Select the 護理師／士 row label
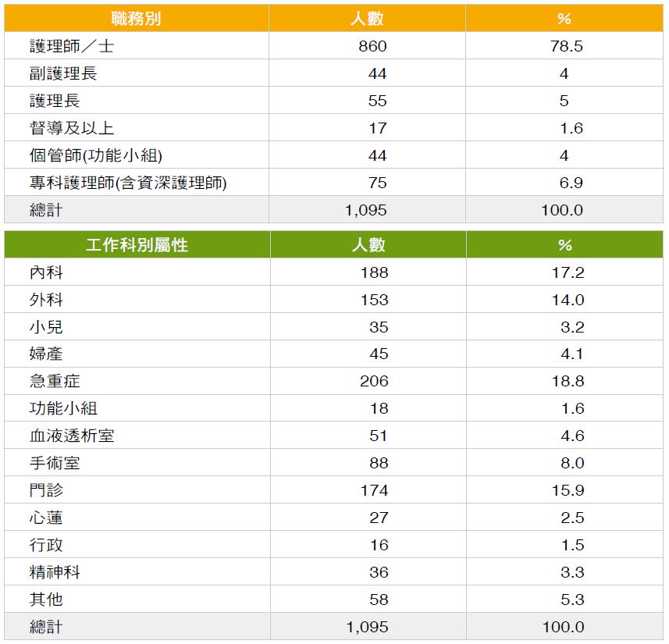This screenshot has height=644, width=669. (72, 46)
